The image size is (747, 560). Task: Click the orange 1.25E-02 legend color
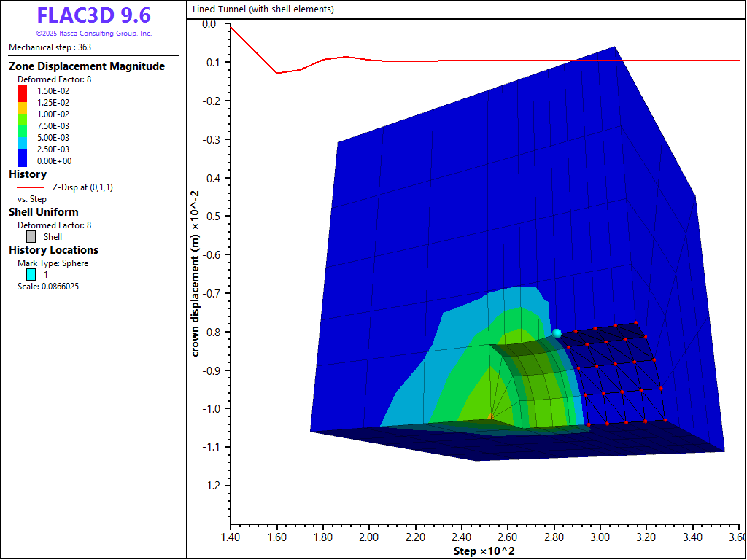(x=23, y=103)
